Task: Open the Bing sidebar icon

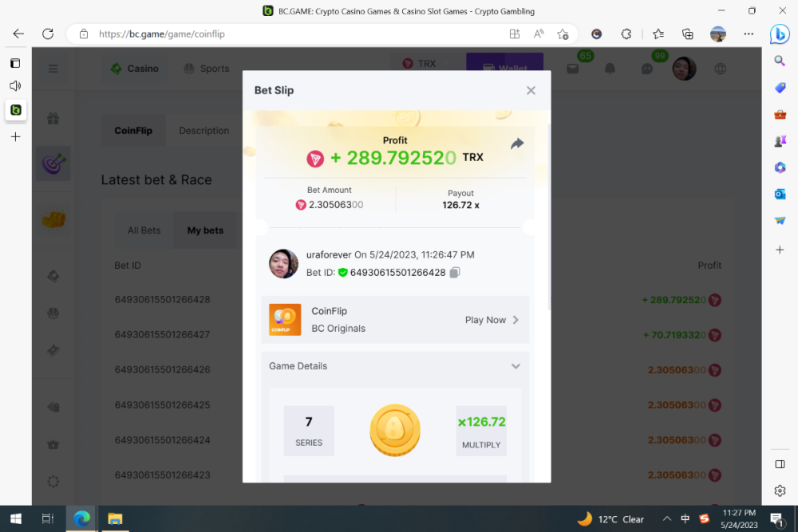Action: click(779, 34)
